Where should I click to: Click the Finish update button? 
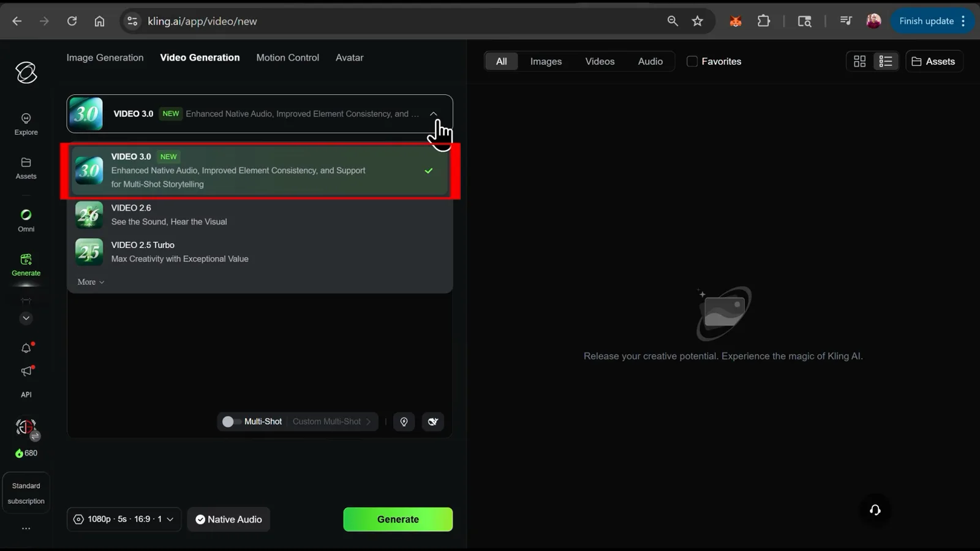pyautogui.click(x=932, y=21)
